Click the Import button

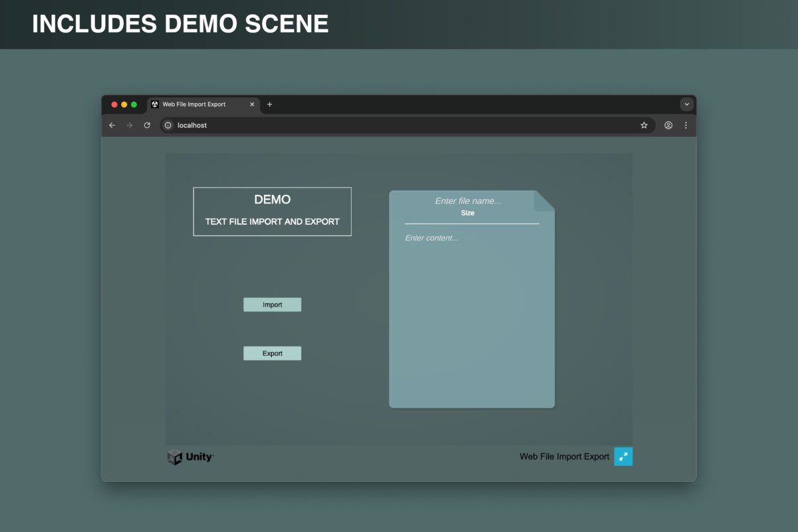tap(272, 304)
